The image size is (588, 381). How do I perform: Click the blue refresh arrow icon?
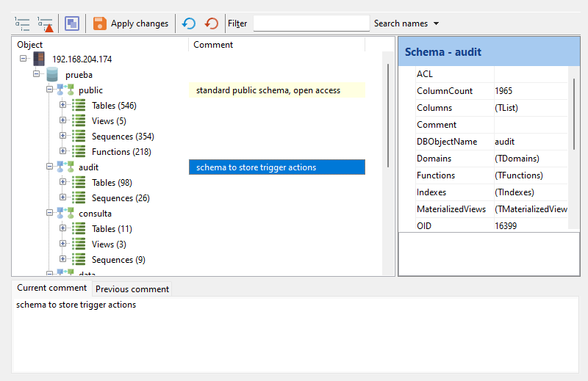pos(189,23)
